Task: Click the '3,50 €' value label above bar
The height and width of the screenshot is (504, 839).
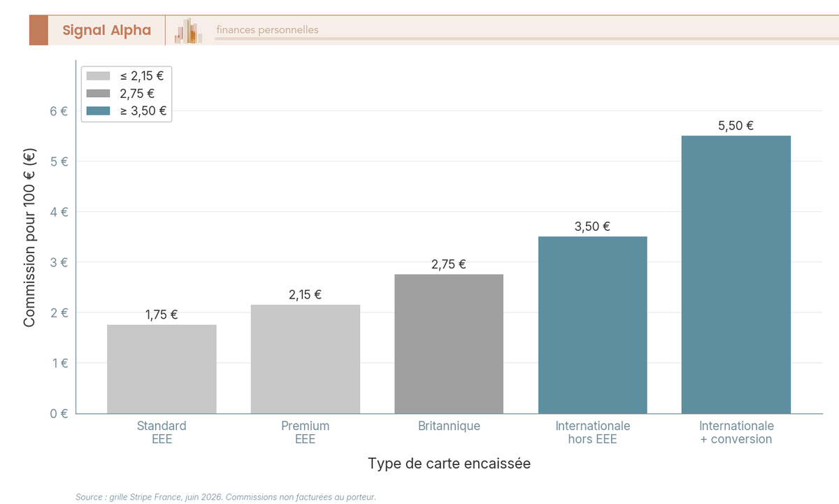Action: click(x=593, y=226)
